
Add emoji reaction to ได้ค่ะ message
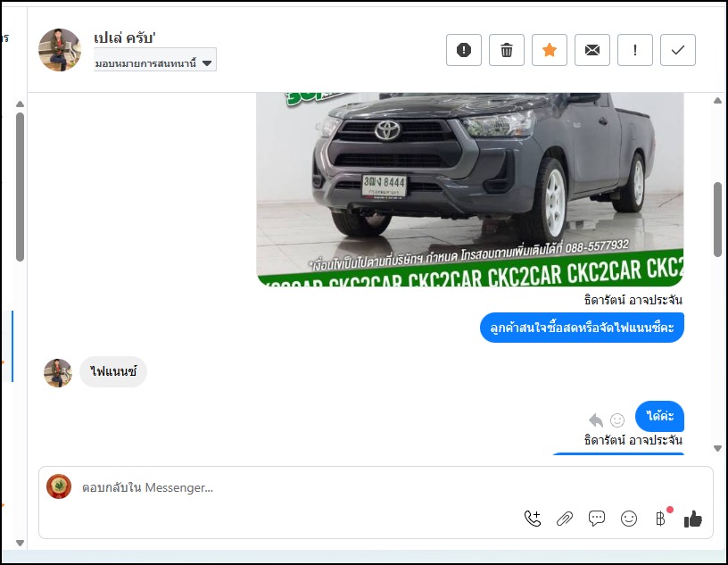tap(617, 420)
